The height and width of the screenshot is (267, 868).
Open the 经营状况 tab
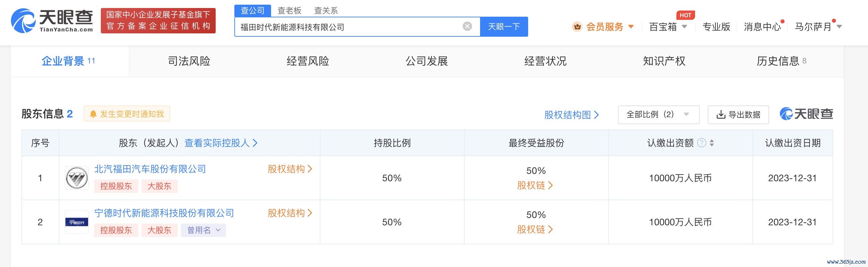point(545,61)
